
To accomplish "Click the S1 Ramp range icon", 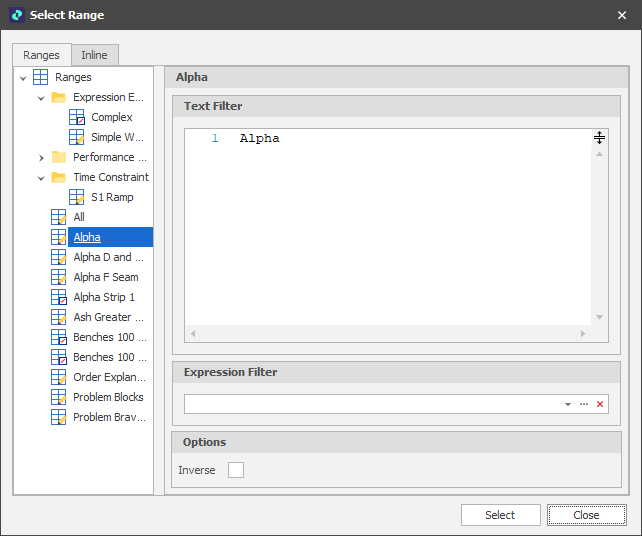I will click(x=77, y=197).
